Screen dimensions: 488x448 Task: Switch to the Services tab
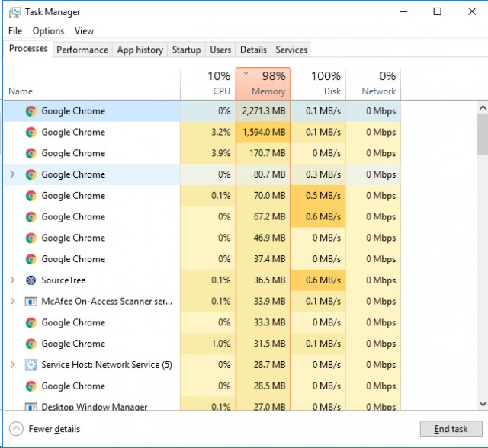click(x=291, y=50)
